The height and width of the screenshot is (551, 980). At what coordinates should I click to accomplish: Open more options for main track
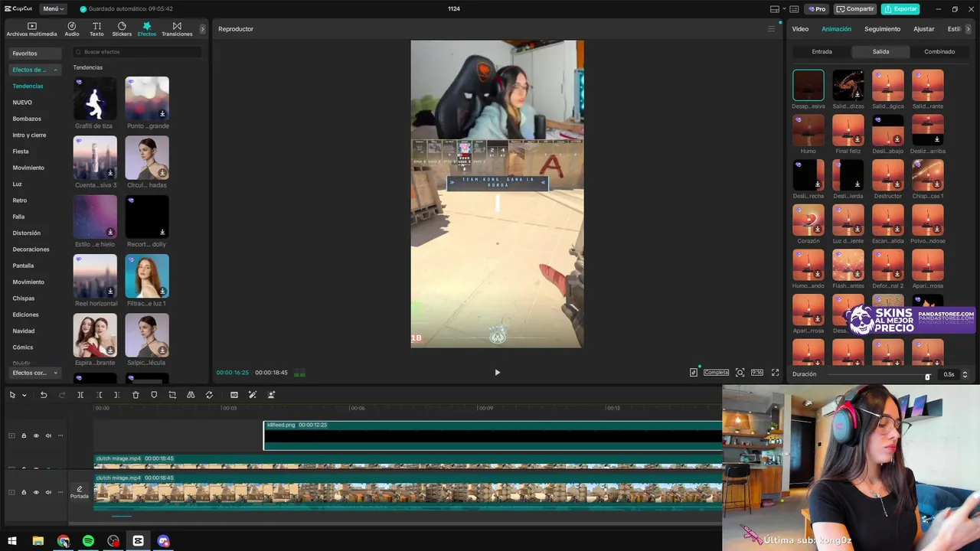(60, 492)
